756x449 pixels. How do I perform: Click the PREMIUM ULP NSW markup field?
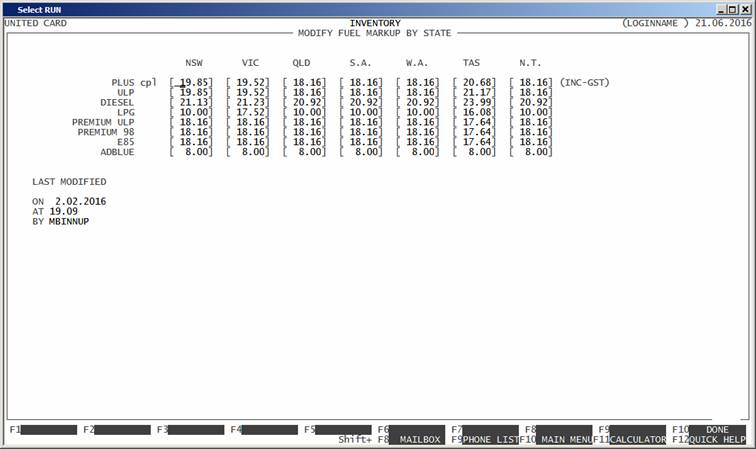[191, 122]
